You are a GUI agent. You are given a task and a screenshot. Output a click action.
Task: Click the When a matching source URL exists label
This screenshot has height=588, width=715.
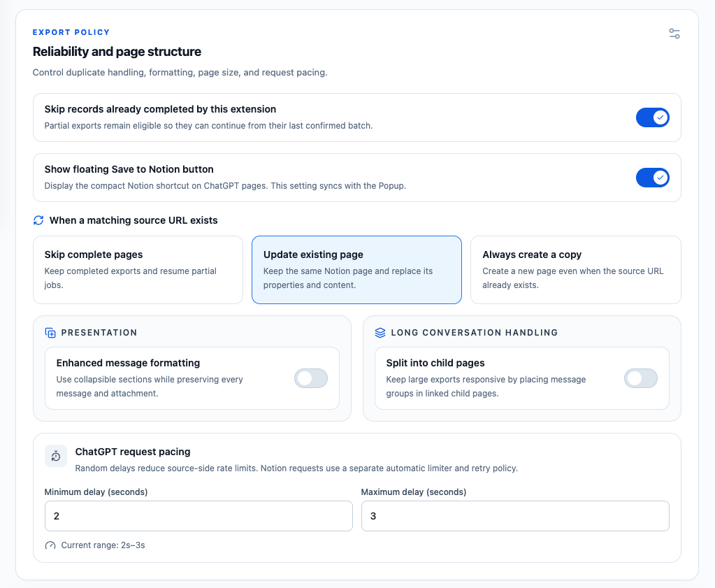133,220
